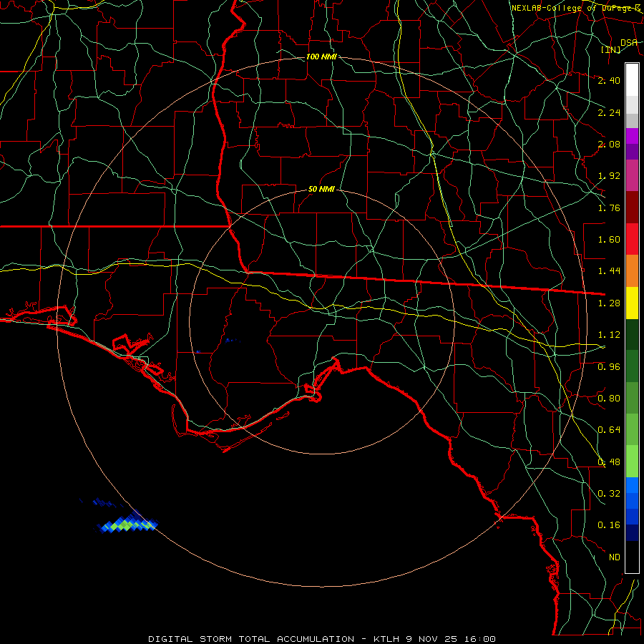Click the 0.80 legend value

coord(609,399)
